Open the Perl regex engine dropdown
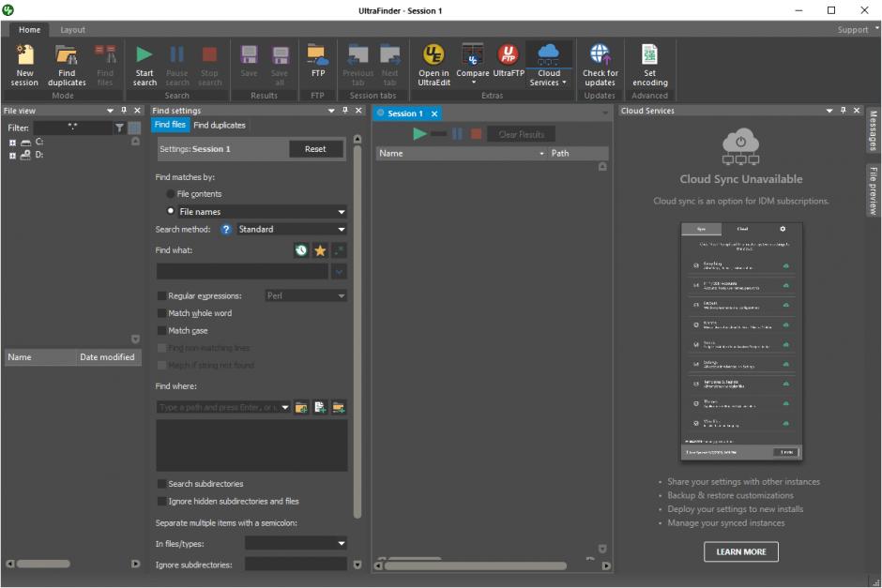 [x=342, y=295]
